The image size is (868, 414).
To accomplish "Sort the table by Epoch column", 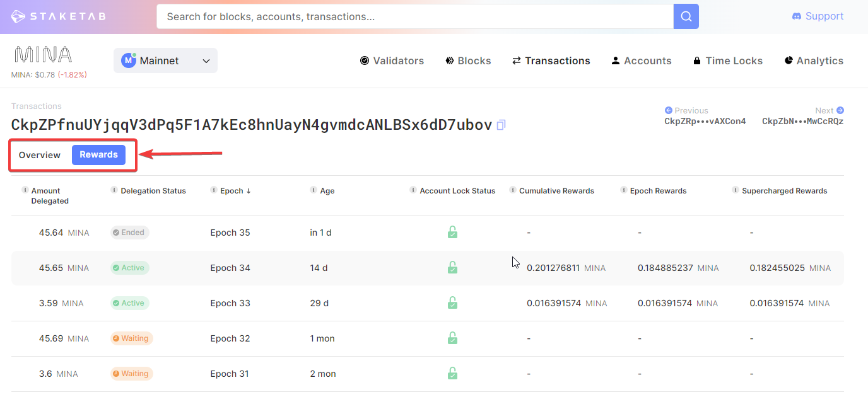I will 231,191.
